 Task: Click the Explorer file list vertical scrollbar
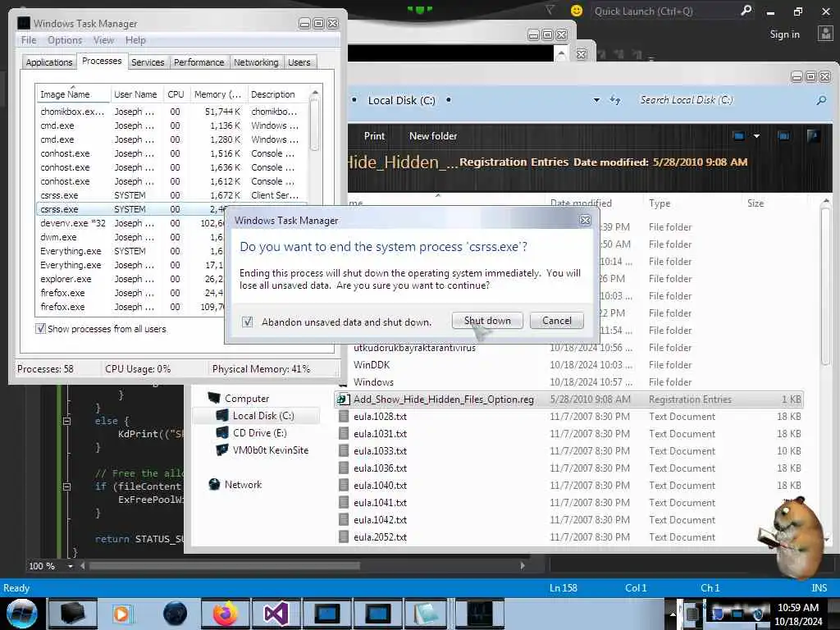(x=825, y=287)
